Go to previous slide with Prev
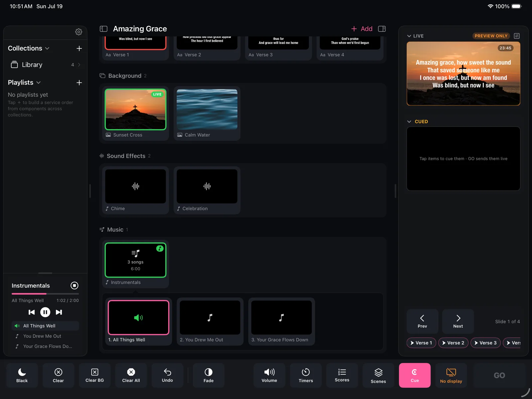The width and height of the screenshot is (532, 399). click(x=422, y=321)
